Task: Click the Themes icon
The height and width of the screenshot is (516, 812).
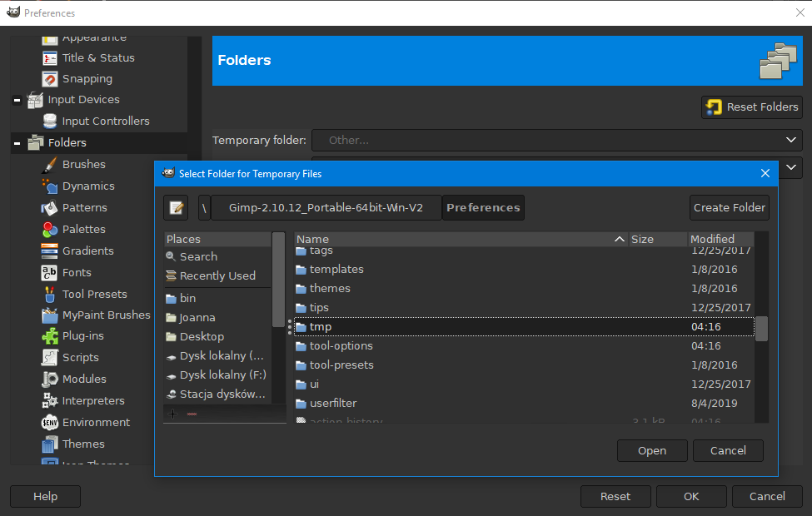Action: [50, 444]
